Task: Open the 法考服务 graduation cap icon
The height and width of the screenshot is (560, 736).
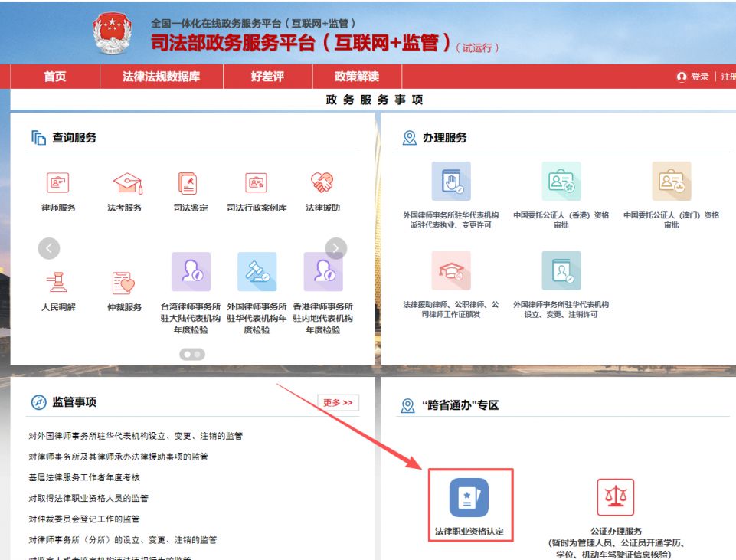Action: (x=127, y=182)
